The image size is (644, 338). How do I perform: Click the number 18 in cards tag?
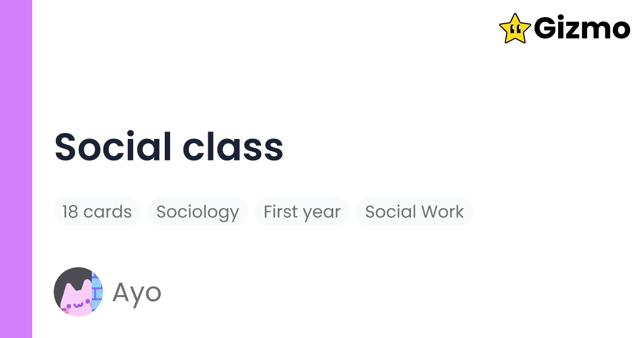tap(70, 211)
